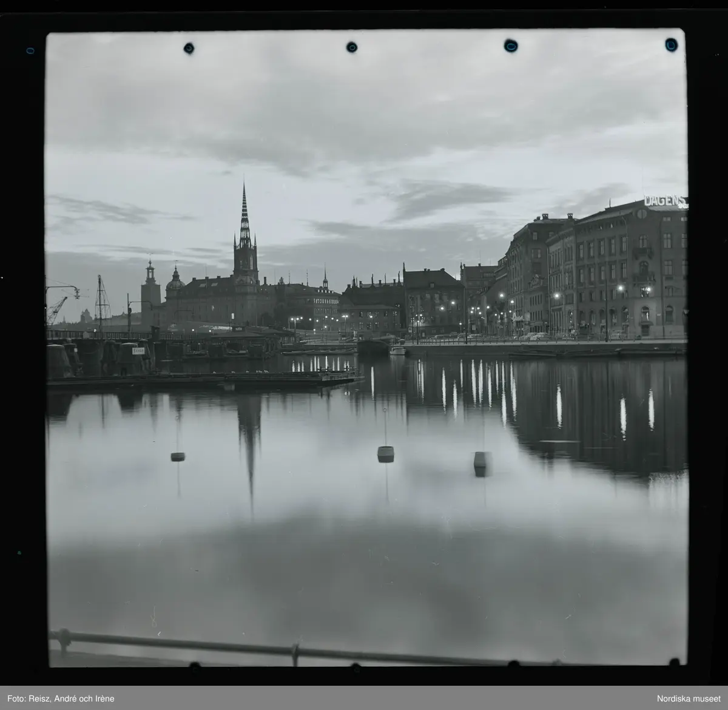This screenshot has width=728, height=710.
Task: Click the top-right corner film perforation mark
Action: point(670,44)
